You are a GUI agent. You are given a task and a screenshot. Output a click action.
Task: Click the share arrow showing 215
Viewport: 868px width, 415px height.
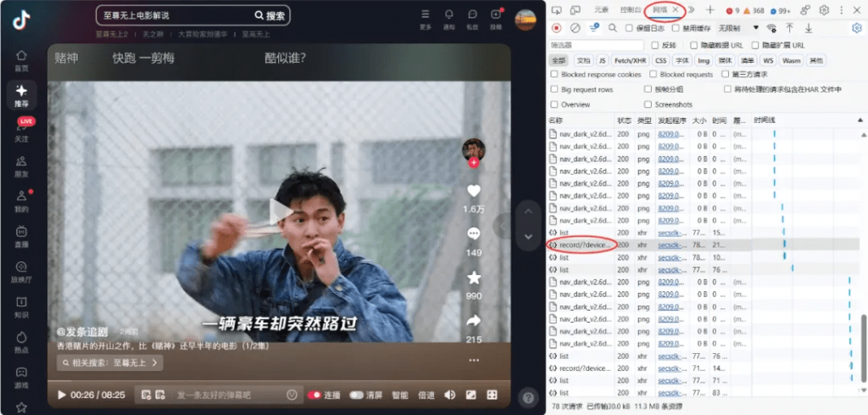473,321
